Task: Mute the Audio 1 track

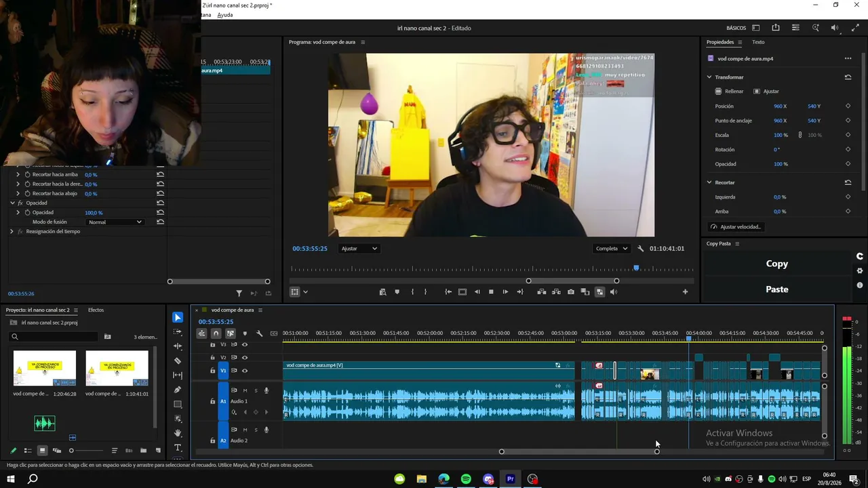Action: [x=245, y=390]
